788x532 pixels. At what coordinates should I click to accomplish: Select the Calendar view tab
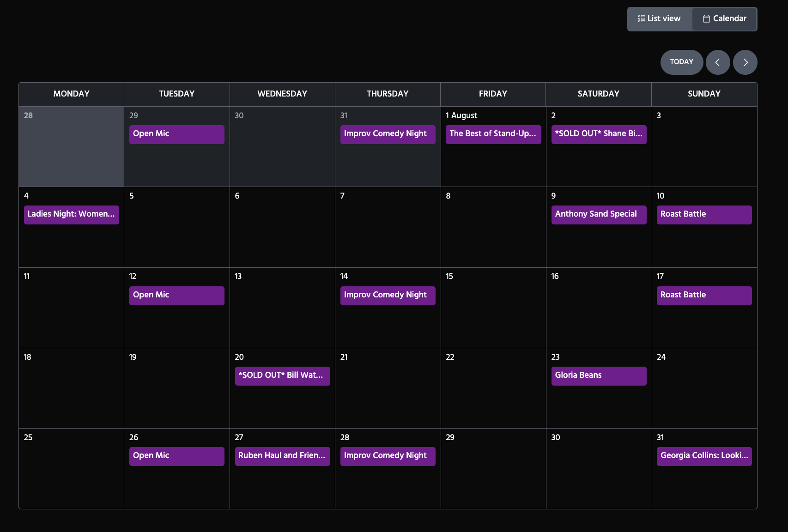pos(724,19)
